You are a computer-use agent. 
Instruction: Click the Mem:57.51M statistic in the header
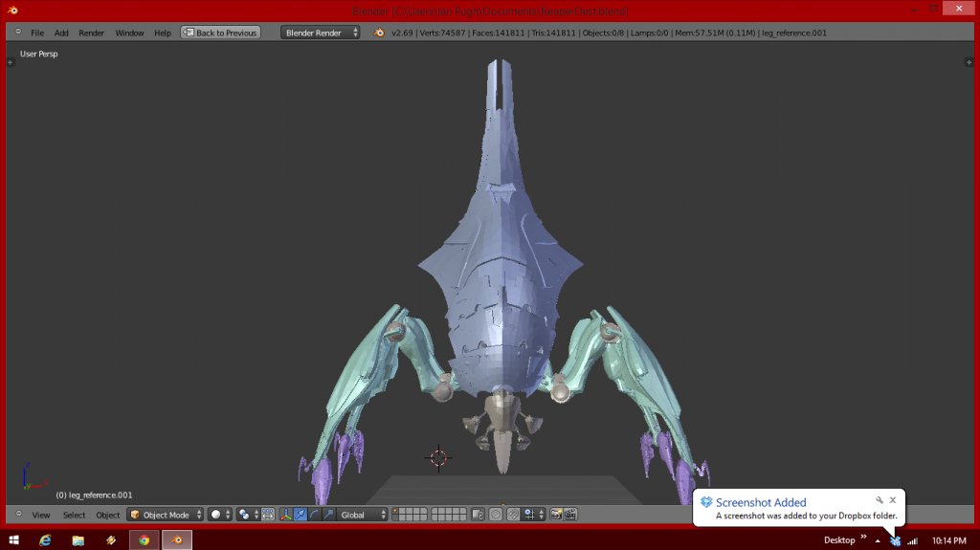point(715,33)
